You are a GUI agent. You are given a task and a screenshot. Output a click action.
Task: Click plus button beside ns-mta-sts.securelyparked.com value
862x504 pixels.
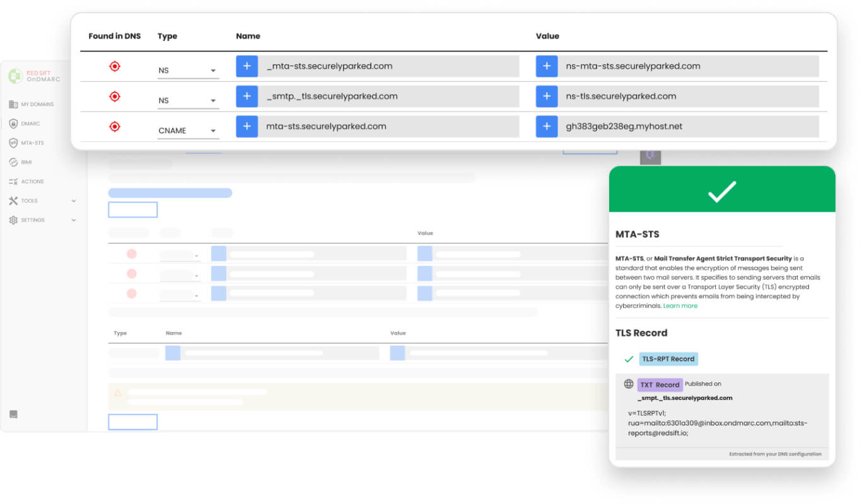[547, 66]
